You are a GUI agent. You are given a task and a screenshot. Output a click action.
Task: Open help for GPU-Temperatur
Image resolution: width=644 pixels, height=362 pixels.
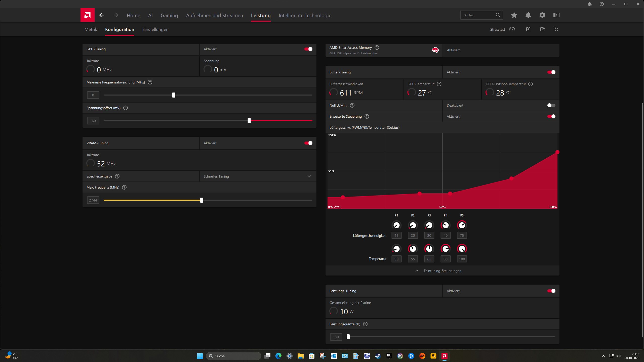pyautogui.click(x=439, y=84)
